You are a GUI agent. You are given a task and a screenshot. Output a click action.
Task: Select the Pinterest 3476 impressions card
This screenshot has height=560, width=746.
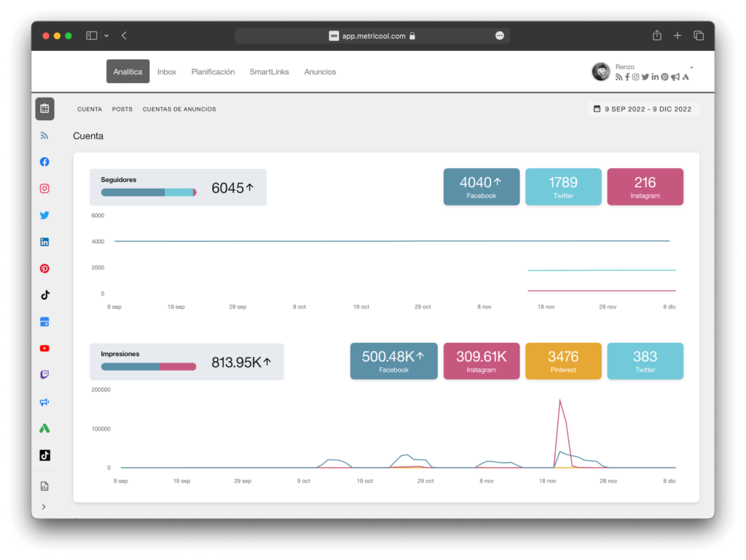pyautogui.click(x=563, y=361)
